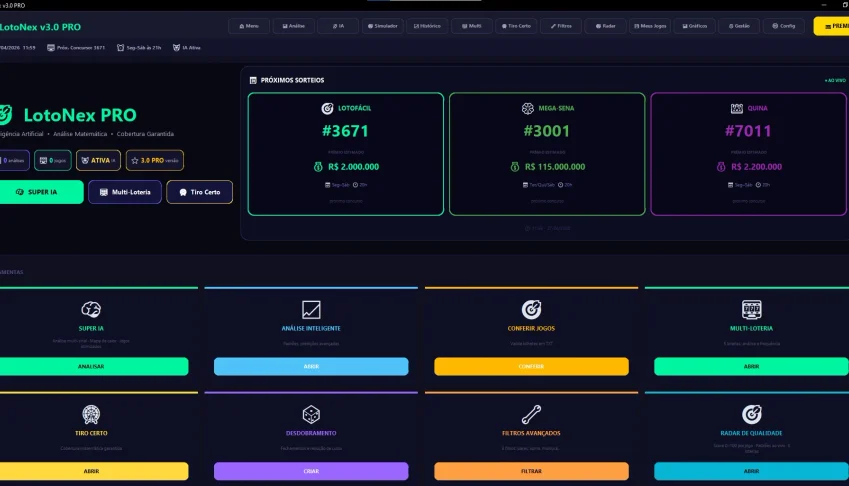The width and height of the screenshot is (849, 486).
Task: Click ABRIR under Multi-Loteria
Action: click(x=752, y=366)
